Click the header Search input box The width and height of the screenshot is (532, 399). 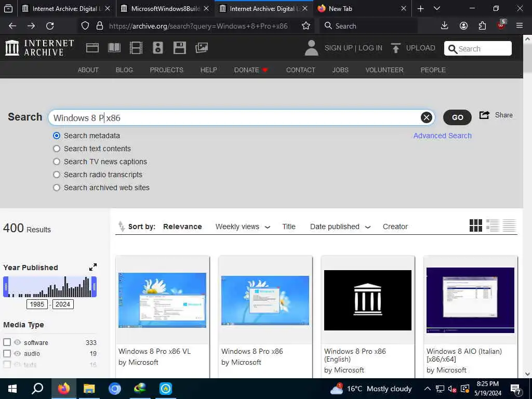[x=478, y=48]
